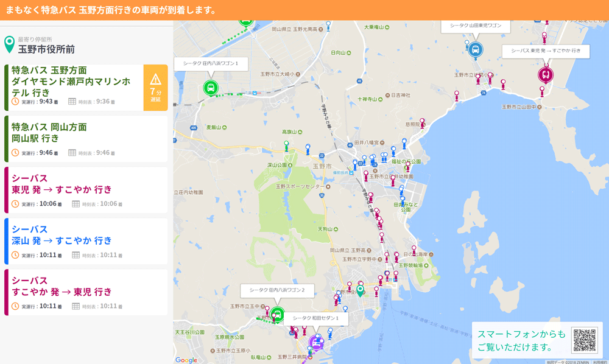
Task: Open the シーバス 東児発→すこやか行き card
Action: click(86, 190)
